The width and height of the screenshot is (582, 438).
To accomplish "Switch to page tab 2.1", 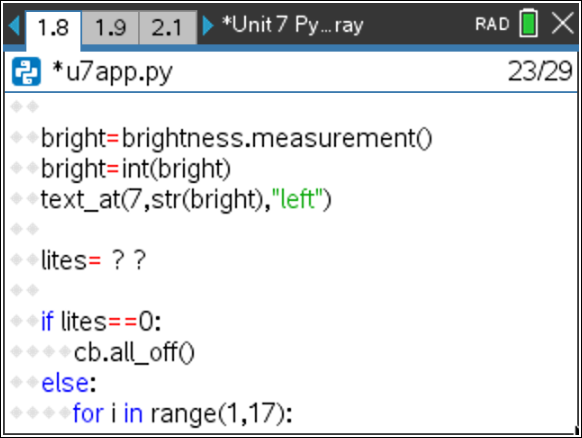I will 168,27.
